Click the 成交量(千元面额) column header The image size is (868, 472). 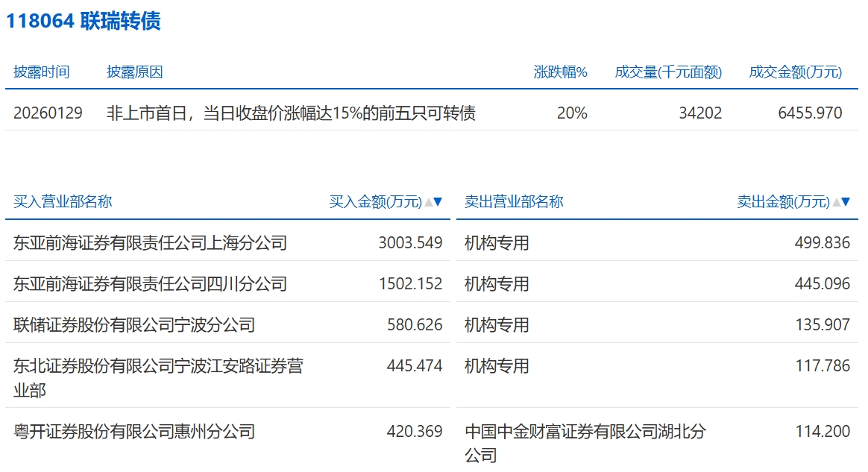click(668, 72)
